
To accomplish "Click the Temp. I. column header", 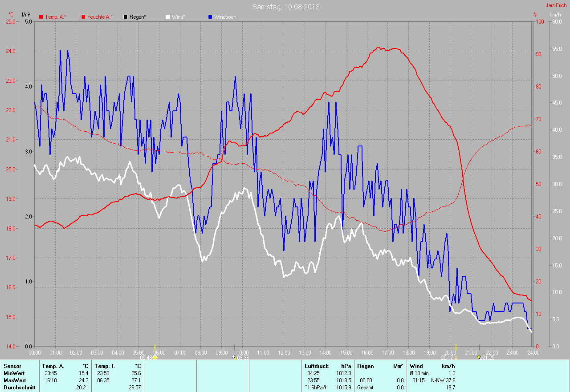I will click(x=105, y=366).
